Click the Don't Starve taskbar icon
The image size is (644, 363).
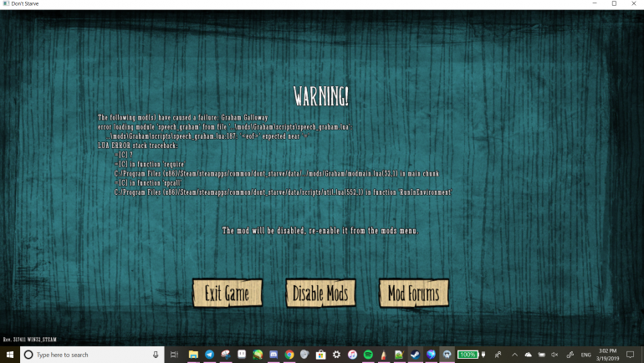[x=447, y=355]
